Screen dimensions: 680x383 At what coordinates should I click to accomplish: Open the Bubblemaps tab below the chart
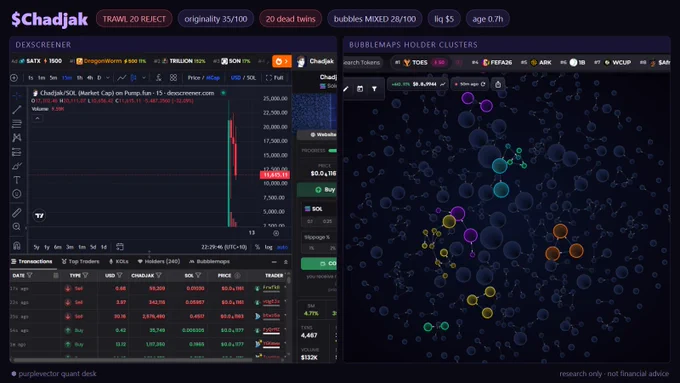tap(209, 262)
